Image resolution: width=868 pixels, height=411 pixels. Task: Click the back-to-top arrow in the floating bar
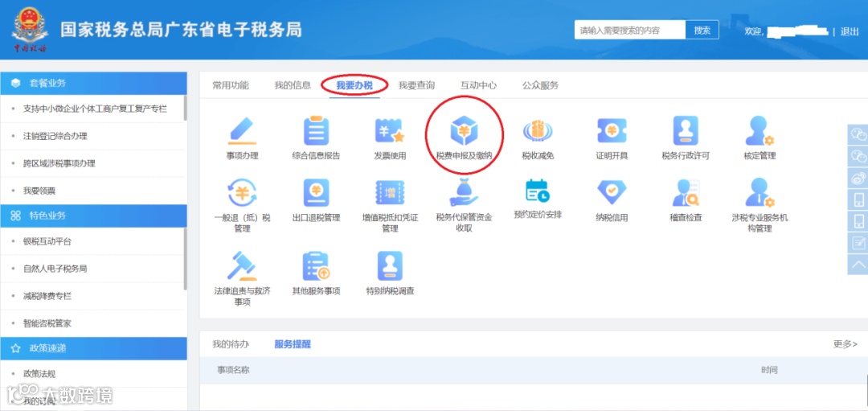point(858,264)
